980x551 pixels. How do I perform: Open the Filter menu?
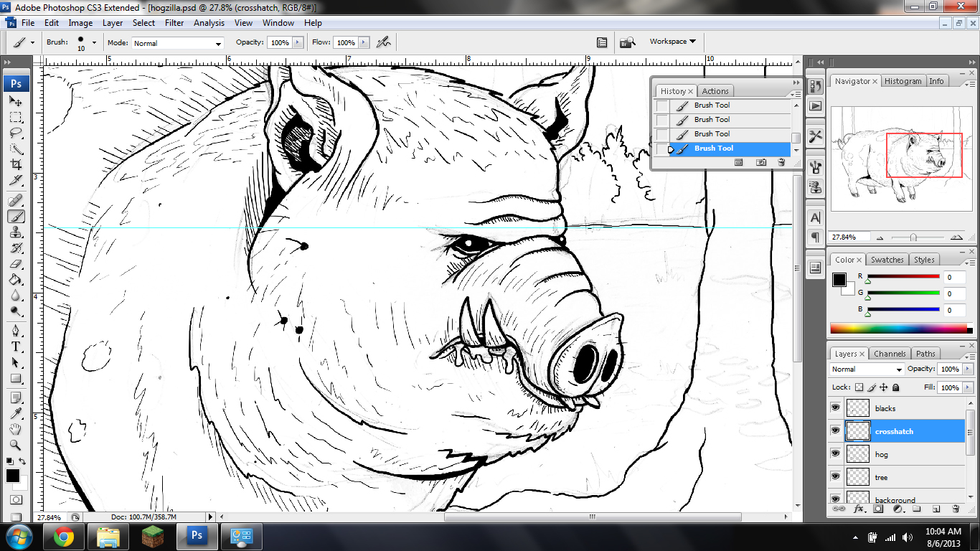point(174,22)
